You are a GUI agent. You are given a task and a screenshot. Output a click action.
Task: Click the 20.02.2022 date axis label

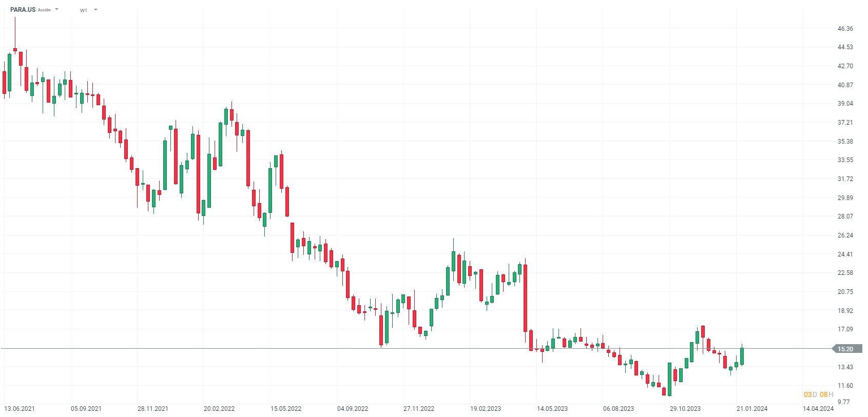click(219, 409)
